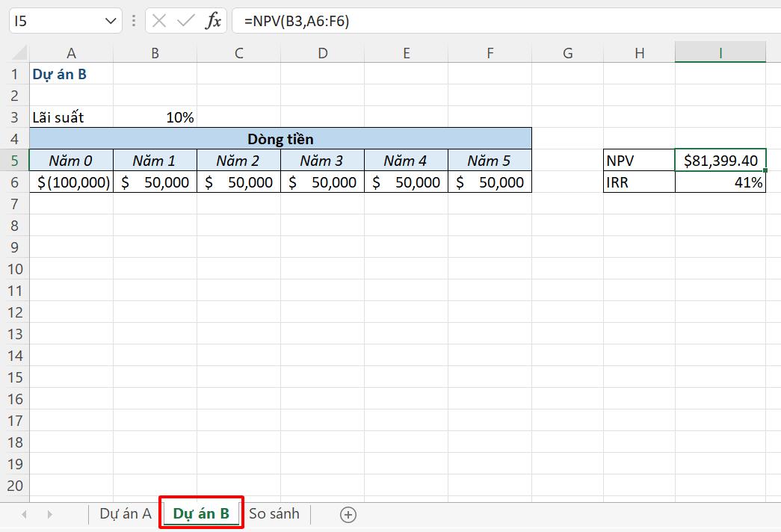Click the Insert Function fx icon
This screenshot has height=532, width=781.
[x=213, y=21]
